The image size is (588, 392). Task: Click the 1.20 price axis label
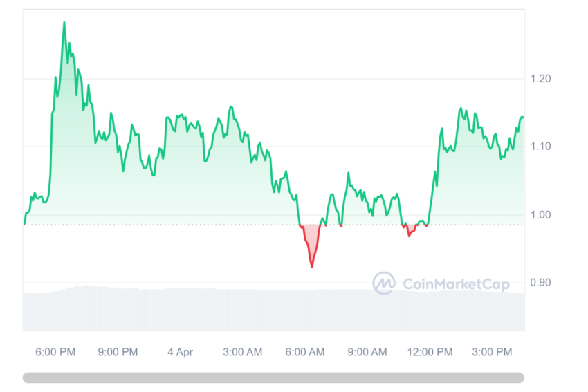(540, 79)
